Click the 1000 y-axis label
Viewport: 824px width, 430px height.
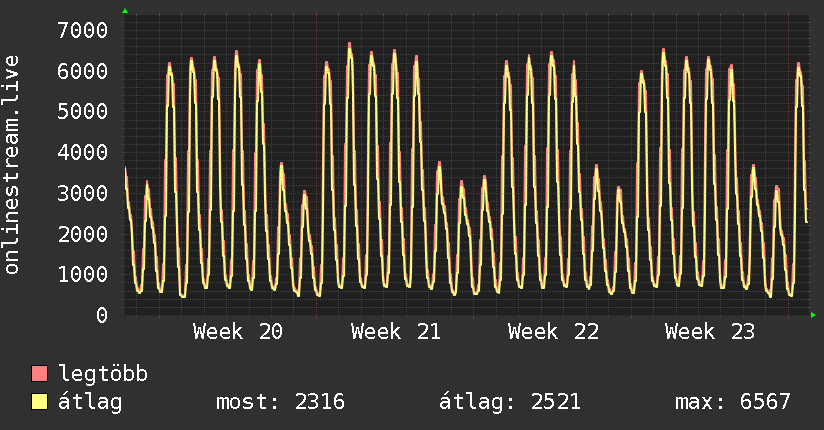(x=83, y=274)
